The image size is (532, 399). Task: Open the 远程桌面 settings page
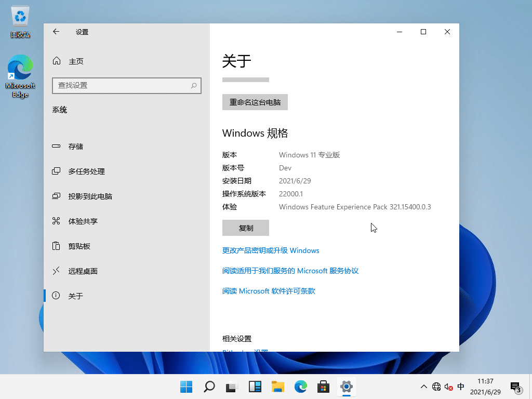pos(127,271)
